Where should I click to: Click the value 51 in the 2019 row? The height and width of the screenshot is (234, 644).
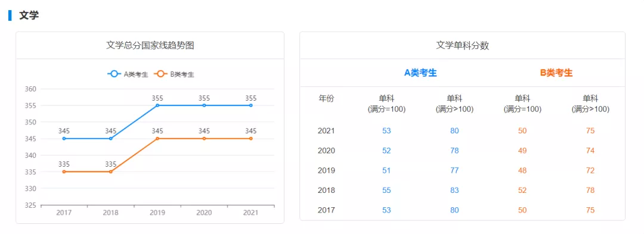click(x=386, y=170)
